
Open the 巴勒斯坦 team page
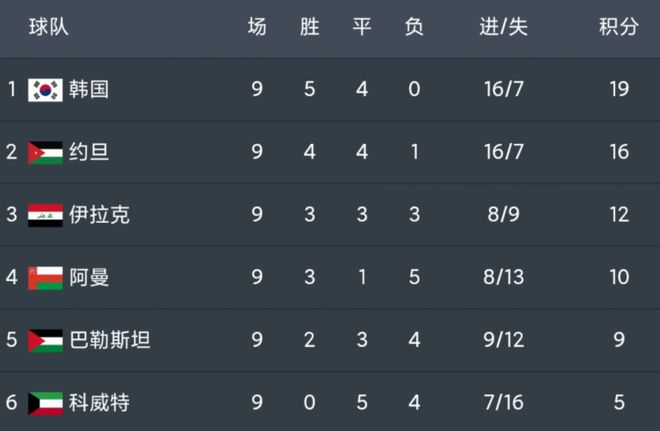tap(109, 340)
